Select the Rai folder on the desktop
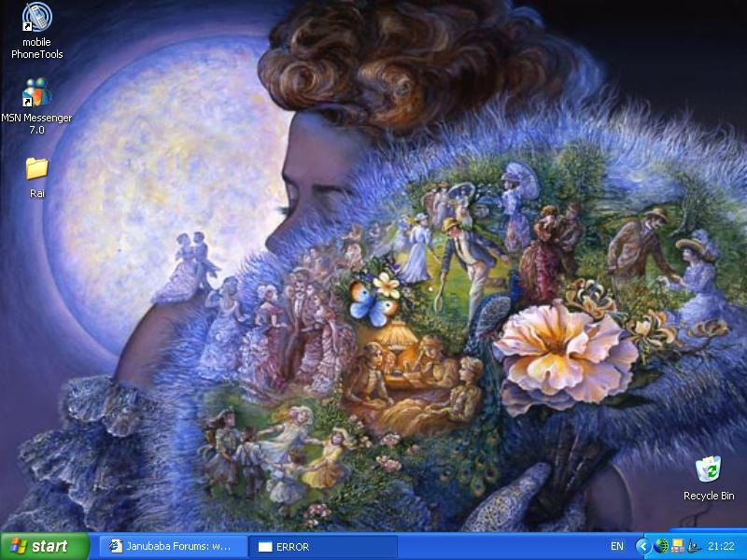The height and width of the screenshot is (560, 747). point(36,177)
